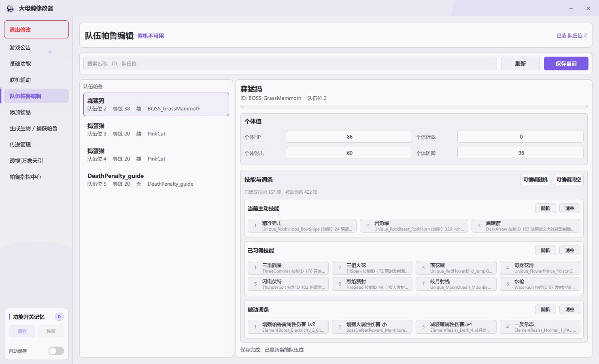
Task: Go to 基础功能 section
Action: [36, 64]
